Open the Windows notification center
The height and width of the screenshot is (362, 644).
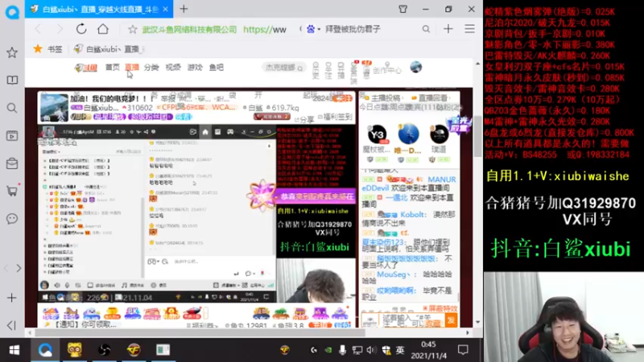click(463, 350)
